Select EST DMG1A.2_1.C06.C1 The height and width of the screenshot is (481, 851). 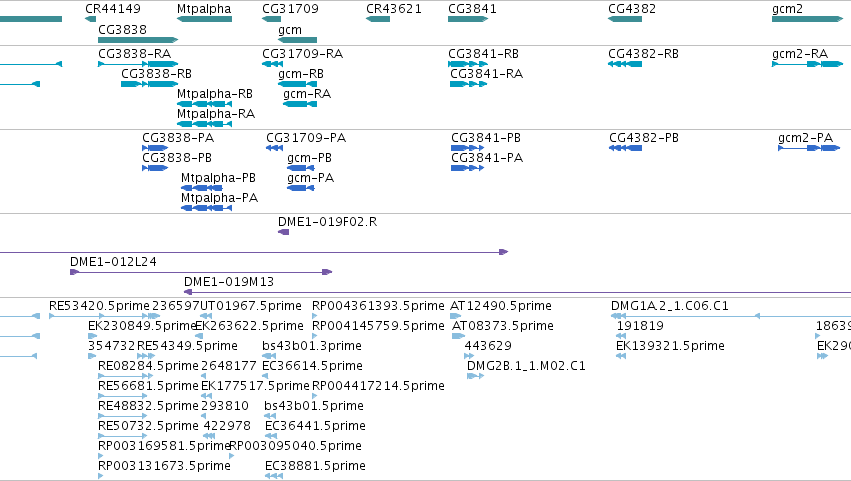pos(670,306)
